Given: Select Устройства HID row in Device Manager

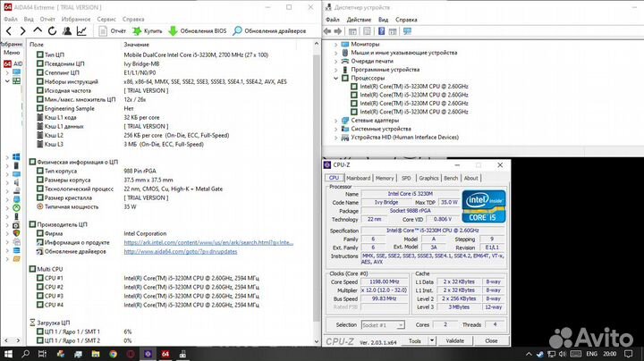Looking at the screenshot, I should pyautogui.click(x=404, y=138).
